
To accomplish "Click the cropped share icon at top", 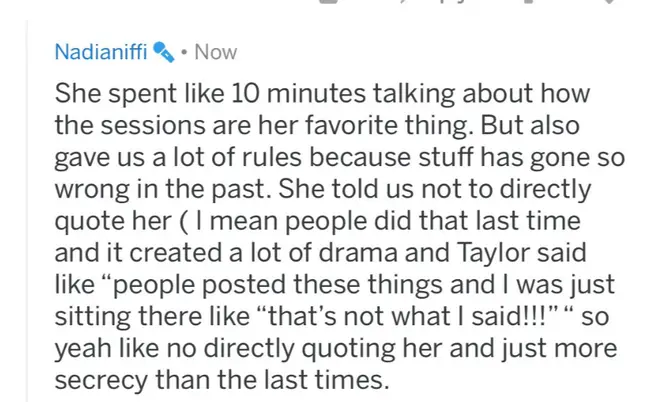I will pyautogui.click(x=529, y=2).
